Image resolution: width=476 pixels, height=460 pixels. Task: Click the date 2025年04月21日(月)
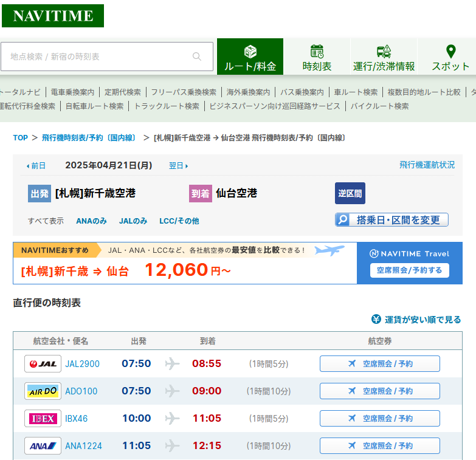109,165
